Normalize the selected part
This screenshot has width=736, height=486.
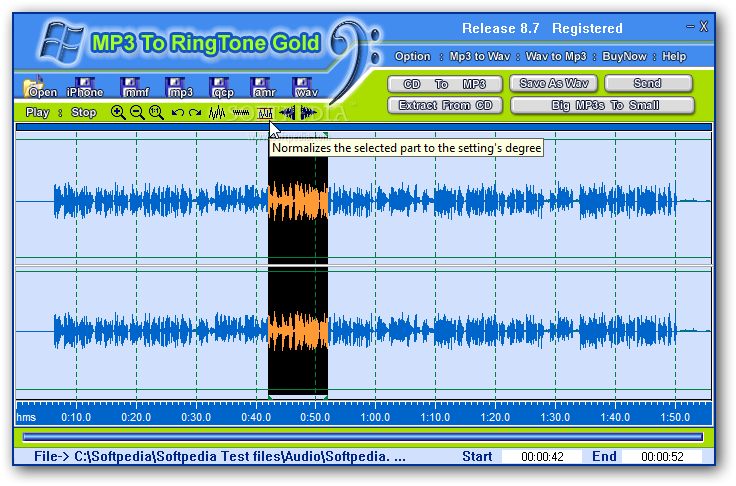tap(265, 113)
